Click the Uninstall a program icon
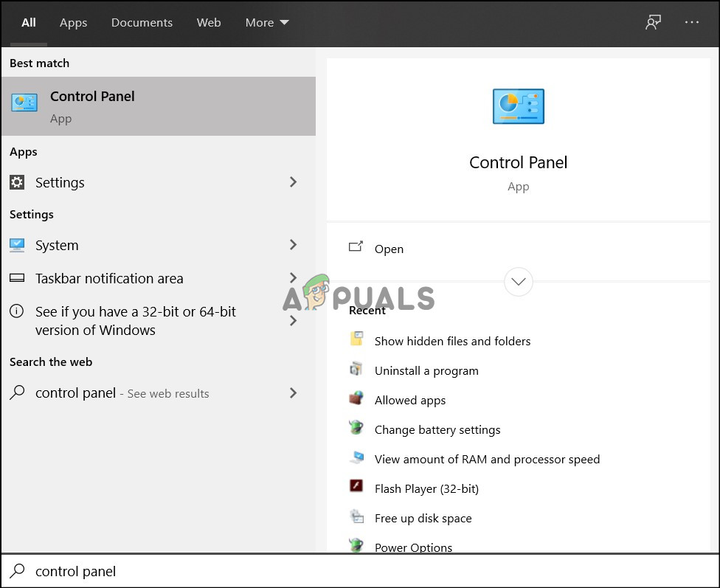Viewport: 720px width, 588px height. click(x=356, y=368)
